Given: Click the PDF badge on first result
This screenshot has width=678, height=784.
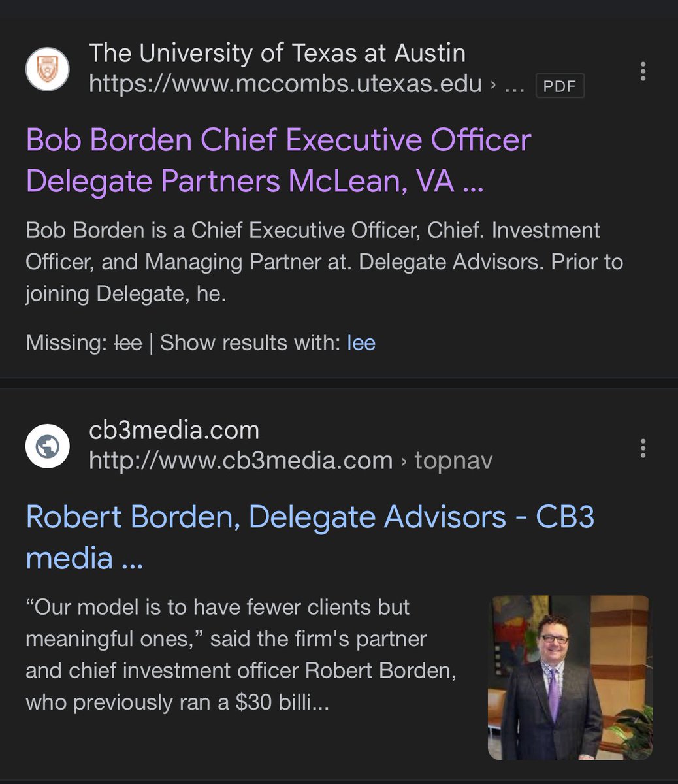Looking at the screenshot, I should click(x=559, y=86).
